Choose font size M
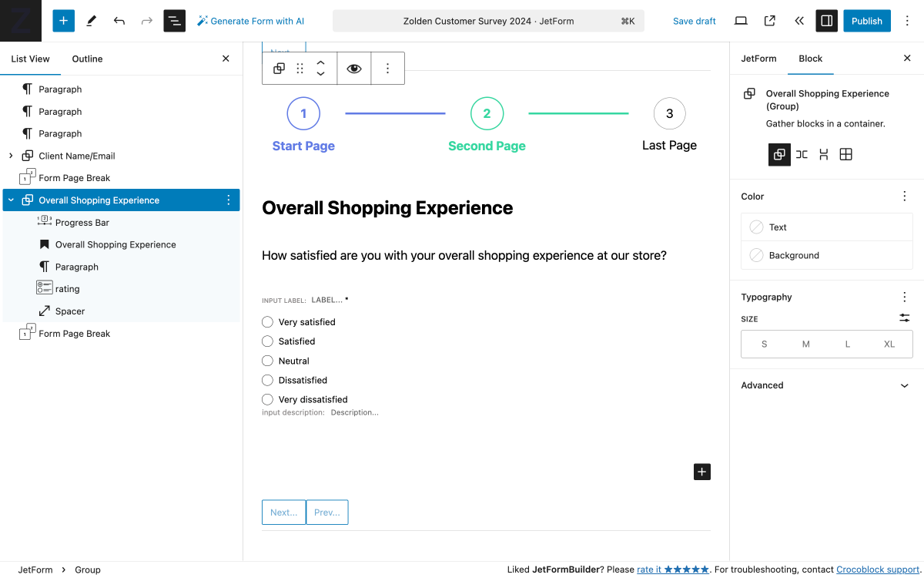 coord(806,344)
